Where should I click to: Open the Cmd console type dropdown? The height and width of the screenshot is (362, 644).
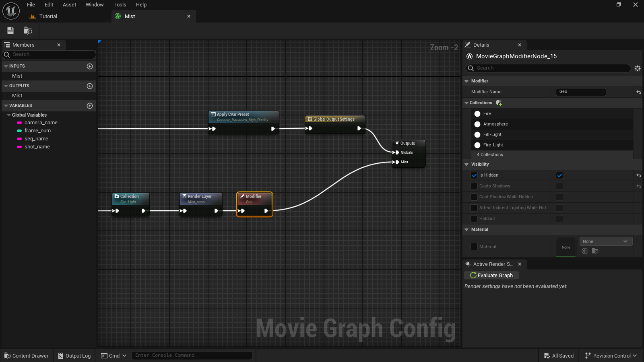coord(114,356)
